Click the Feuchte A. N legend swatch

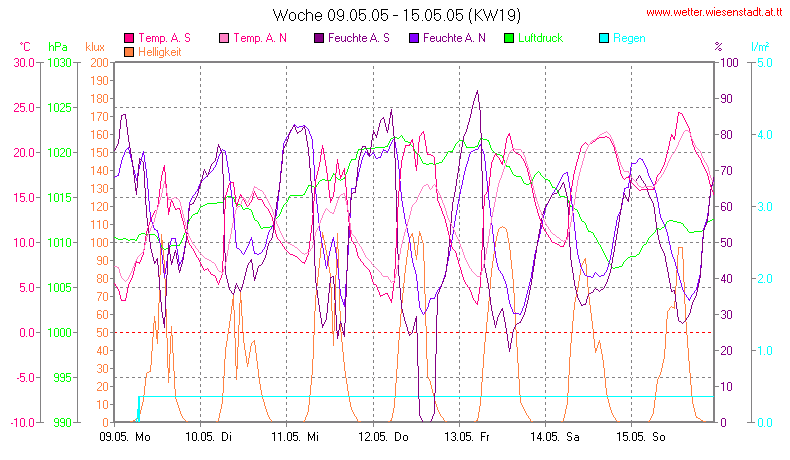point(413,38)
